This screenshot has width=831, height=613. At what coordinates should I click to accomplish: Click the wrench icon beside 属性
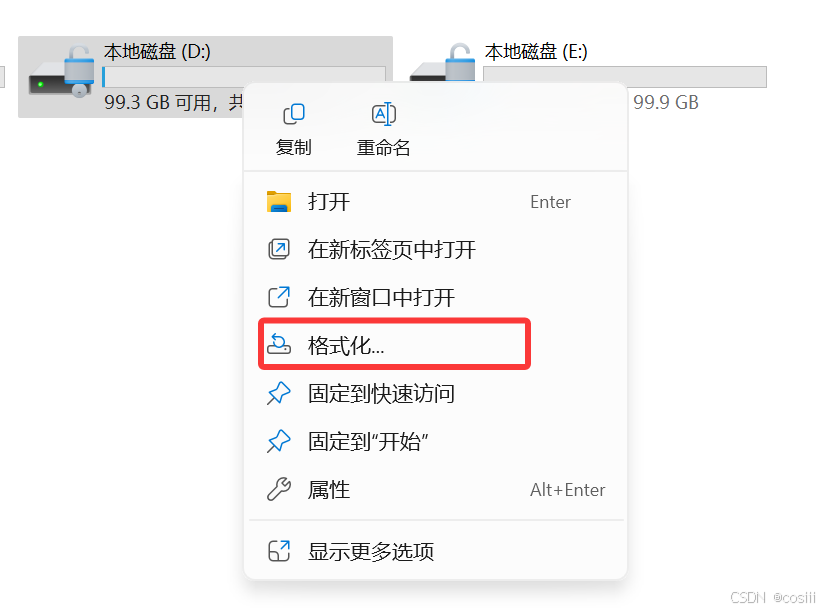pos(279,490)
